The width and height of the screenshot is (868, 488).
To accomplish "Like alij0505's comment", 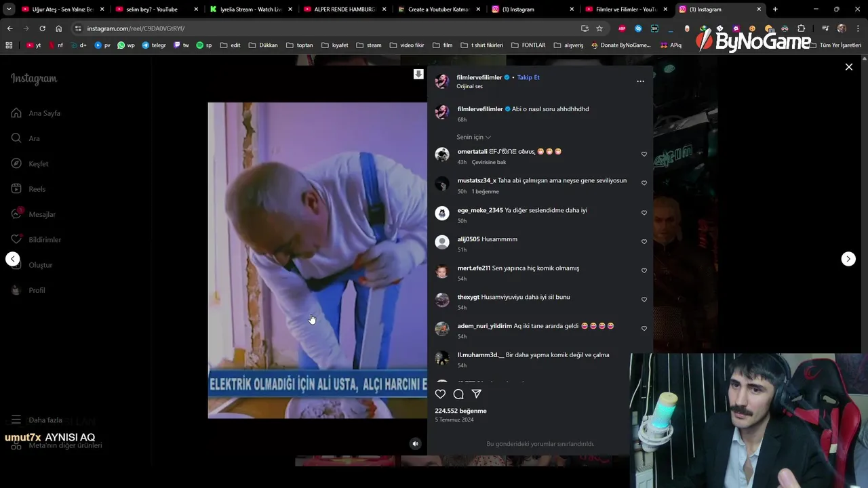I will [644, 241].
